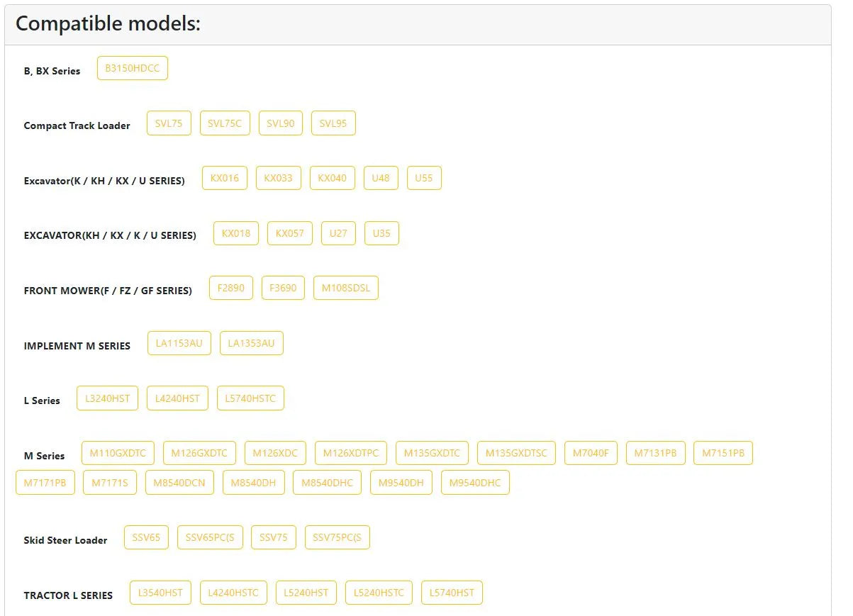Select the SSV65 skid steer tag
This screenshot has width=853, height=616.
147,537
